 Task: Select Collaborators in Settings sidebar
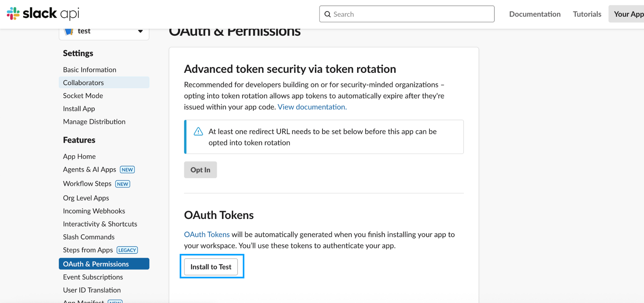83,83
